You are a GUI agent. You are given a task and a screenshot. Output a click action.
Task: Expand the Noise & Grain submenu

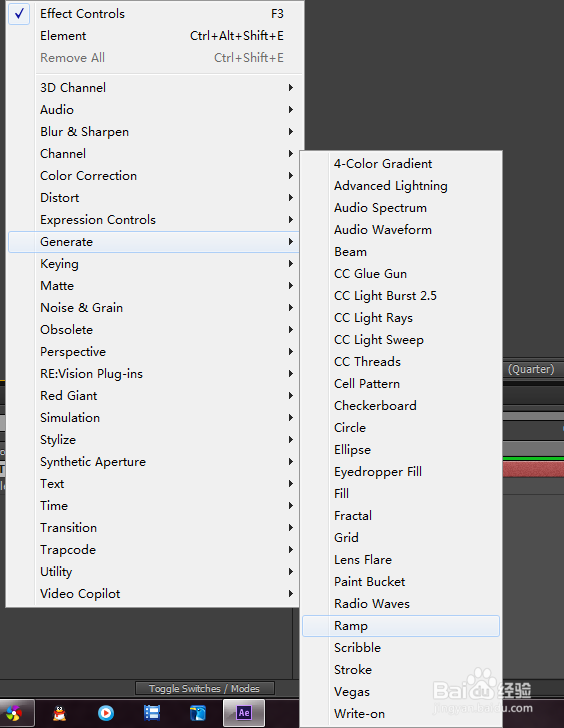[155, 308]
